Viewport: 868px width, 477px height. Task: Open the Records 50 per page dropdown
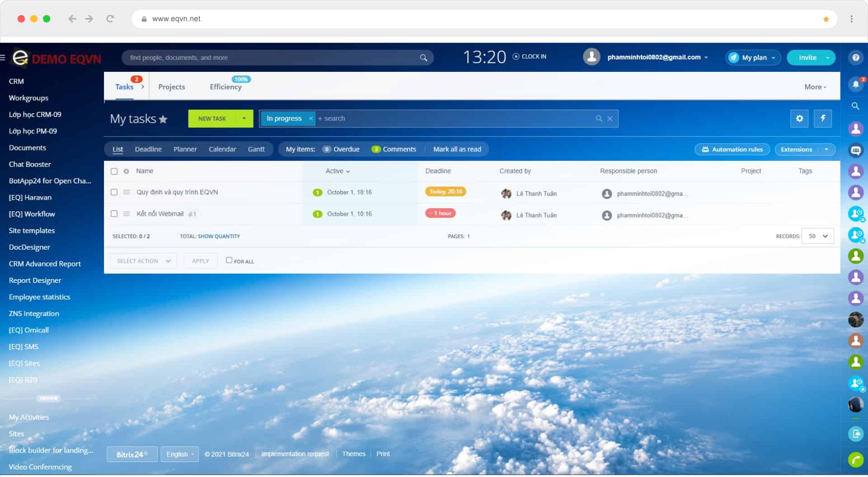(817, 236)
